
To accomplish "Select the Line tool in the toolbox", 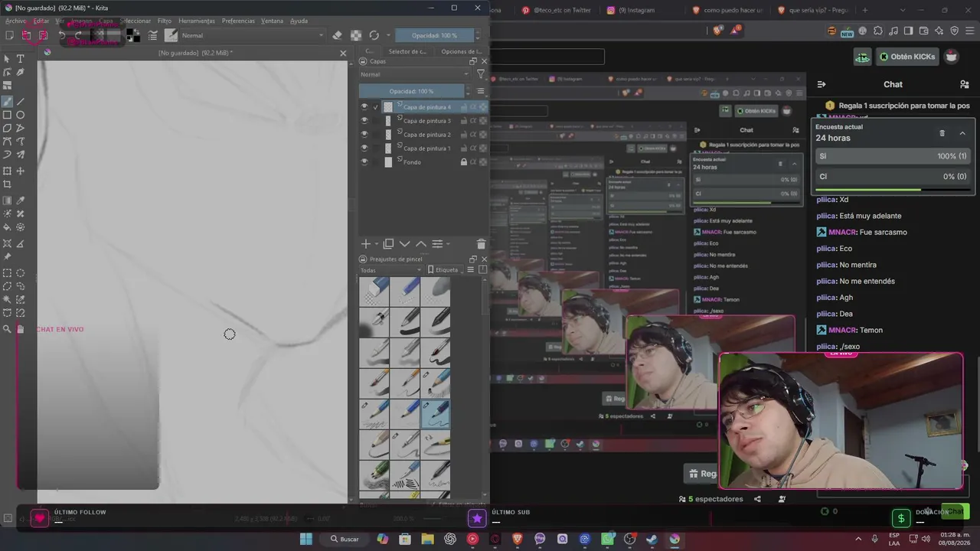I will (x=21, y=101).
